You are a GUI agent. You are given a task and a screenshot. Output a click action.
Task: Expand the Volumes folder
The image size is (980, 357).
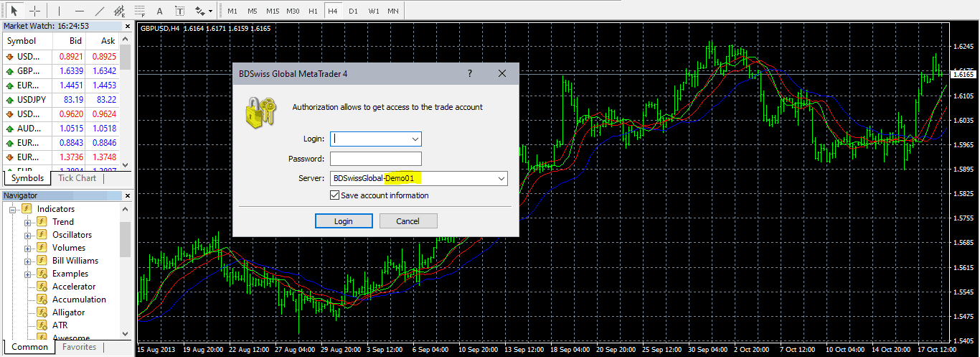(x=27, y=248)
